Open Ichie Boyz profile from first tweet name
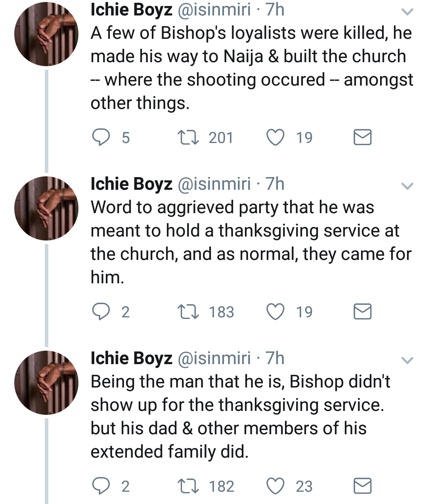The width and height of the screenshot is (428, 504). tap(131, 10)
